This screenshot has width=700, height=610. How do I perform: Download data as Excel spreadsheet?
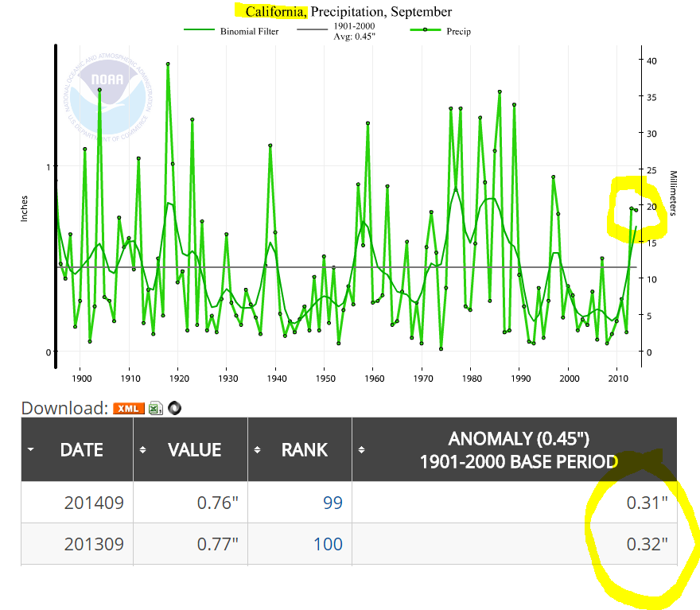(x=155, y=408)
